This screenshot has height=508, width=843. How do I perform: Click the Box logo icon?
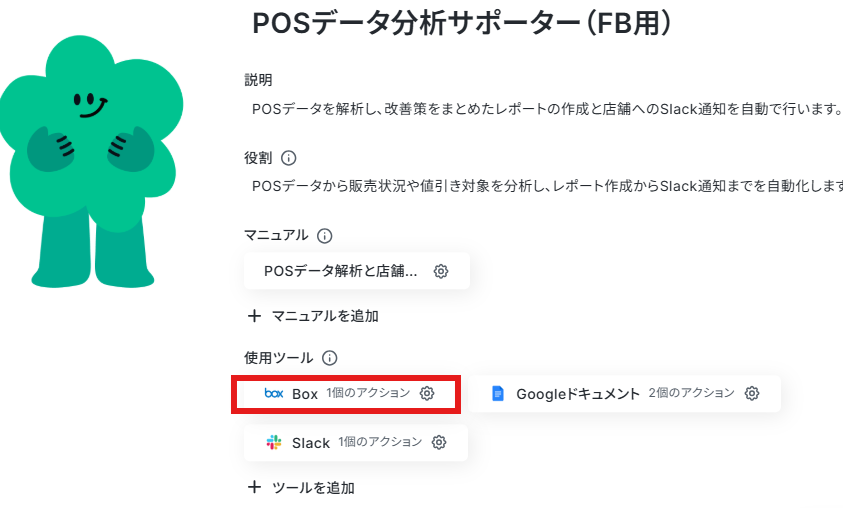274,393
